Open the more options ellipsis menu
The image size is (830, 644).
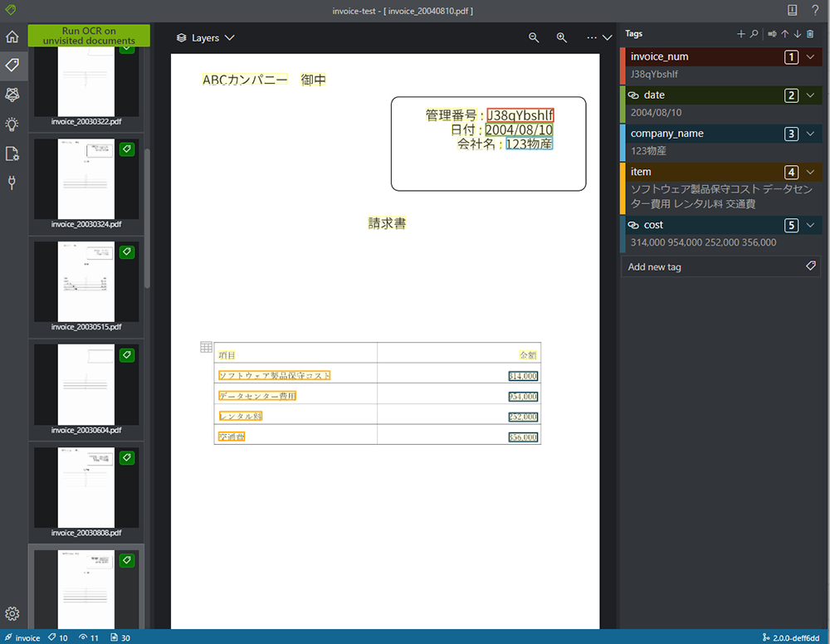[x=592, y=37]
